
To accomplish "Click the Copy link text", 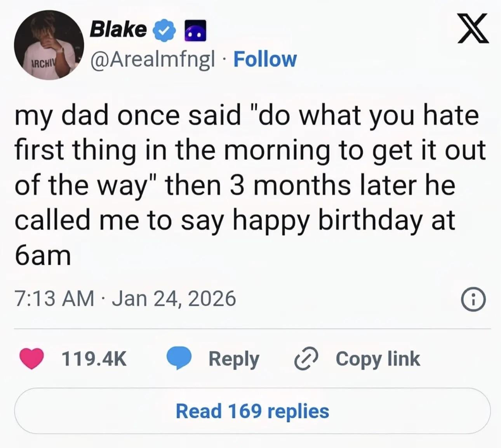I will pos(377,358).
